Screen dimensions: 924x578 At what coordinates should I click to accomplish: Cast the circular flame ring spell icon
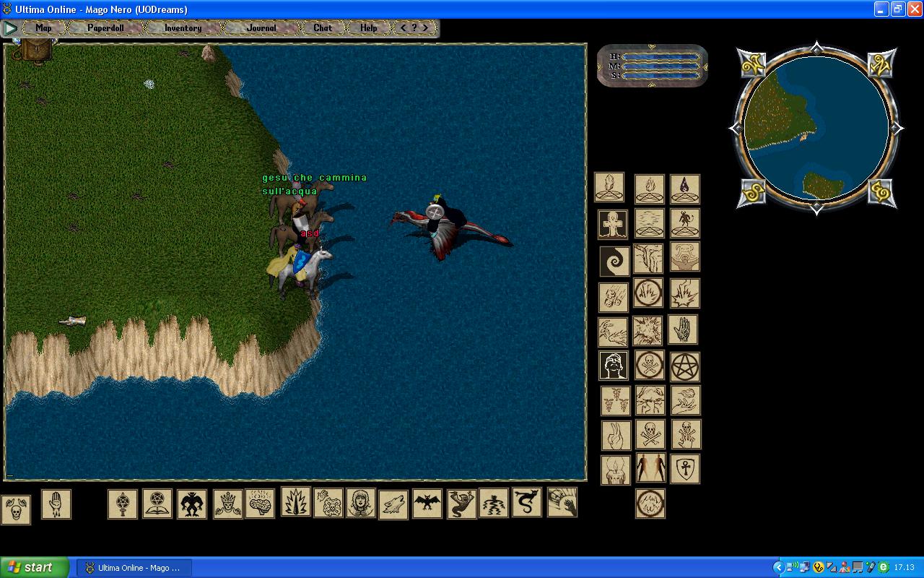[648, 293]
